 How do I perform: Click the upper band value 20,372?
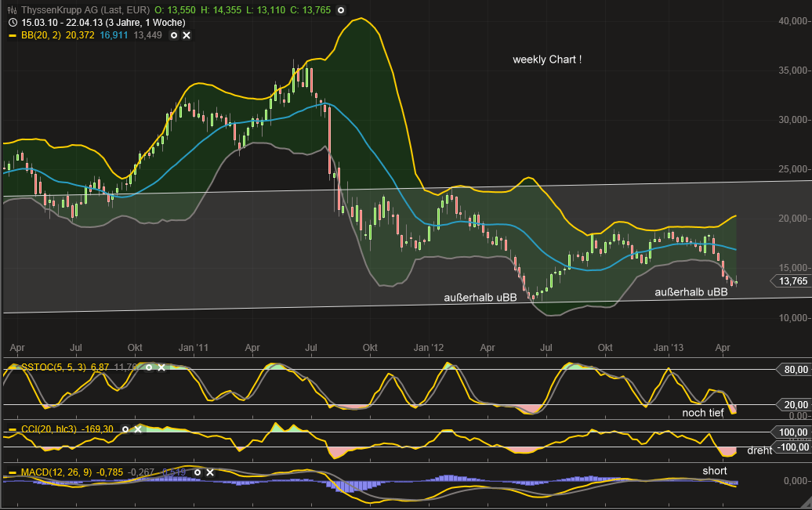click(80, 35)
